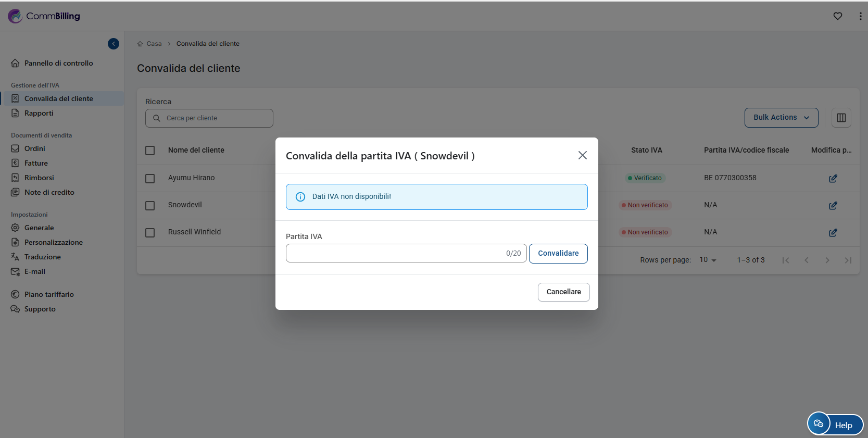Screen dimensions: 868x438
Task: Go to Rapporti in the sidebar
Action: 39,113
